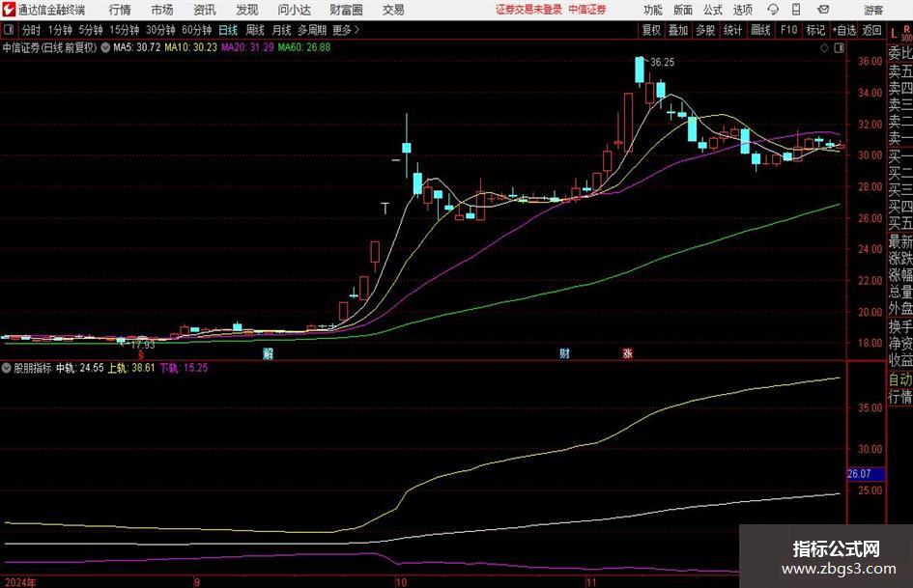Switch to the 30分钟 period tab
913x588 pixels.
pos(160,30)
